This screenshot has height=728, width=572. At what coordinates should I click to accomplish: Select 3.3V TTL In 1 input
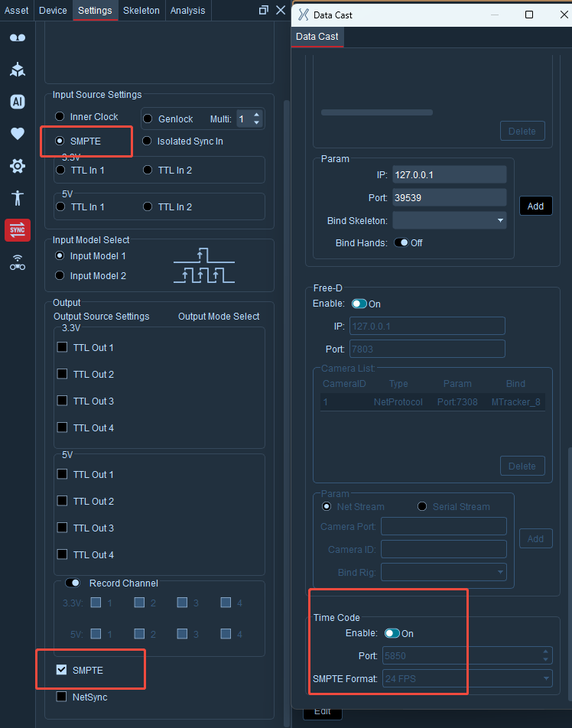pyautogui.click(x=60, y=170)
